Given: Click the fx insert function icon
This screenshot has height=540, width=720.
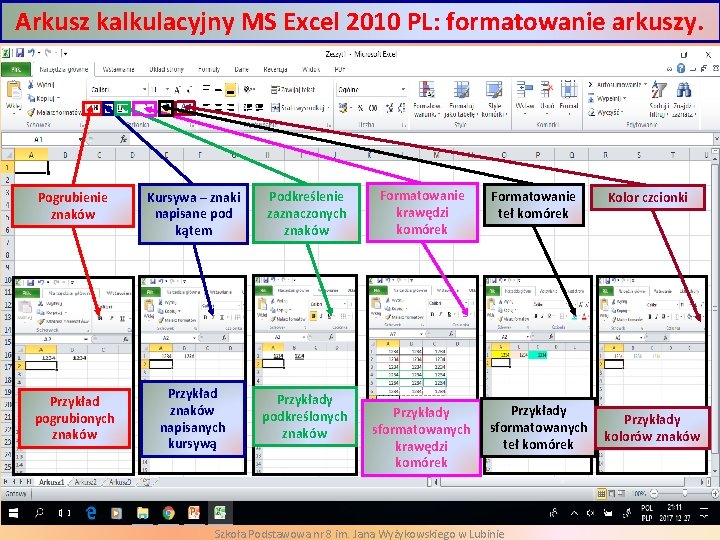Looking at the screenshot, I should [x=123, y=139].
